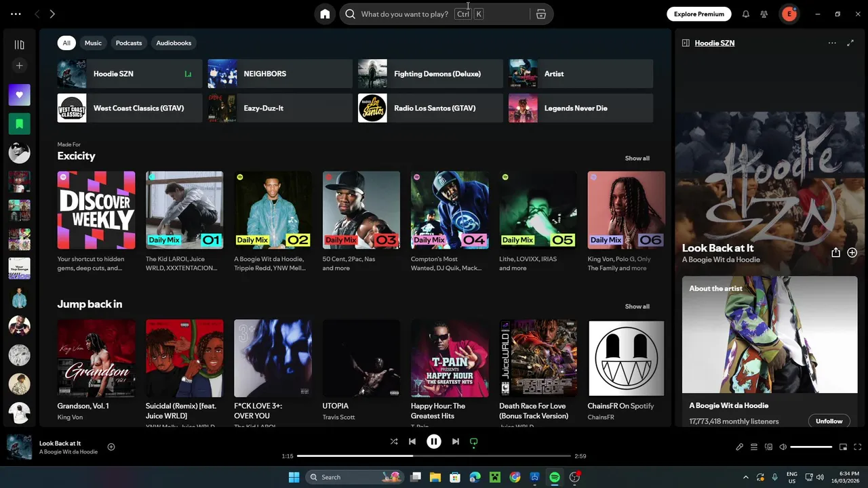Open the play queue icon
This screenshot has height=488, width=868.
pyautogui.click(x=754, y=447)
